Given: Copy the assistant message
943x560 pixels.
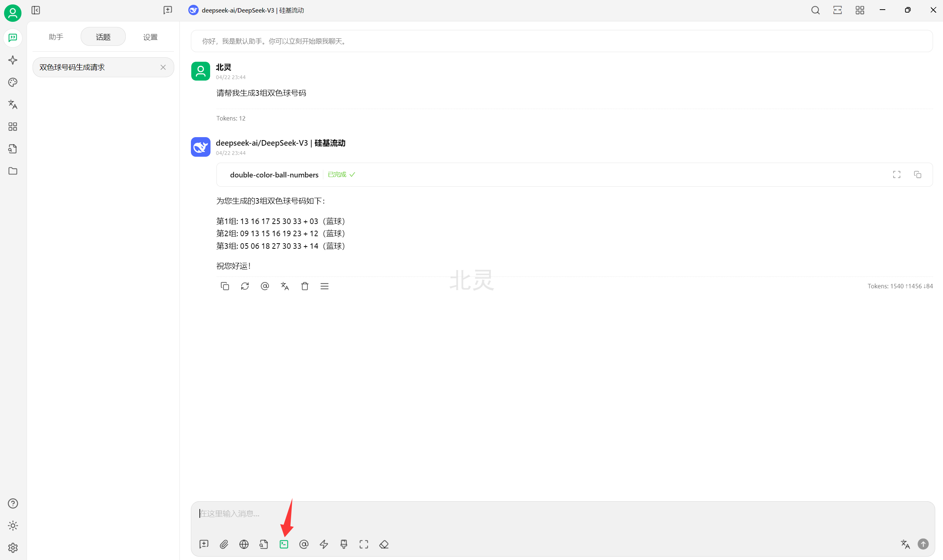Looking at the screenshot, I should pos(225,286).
